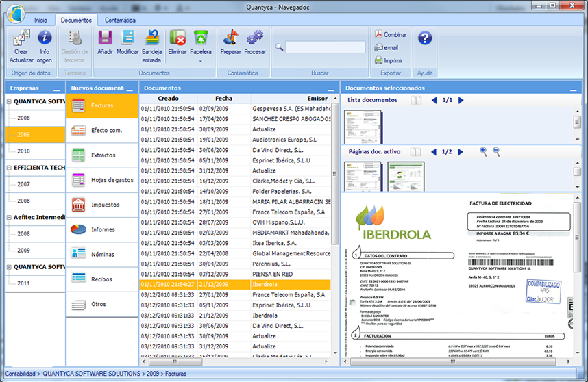The image size is (588, 382).
Task: Collapse the EFFICIENTA TECH tree node
Action: 9,168
